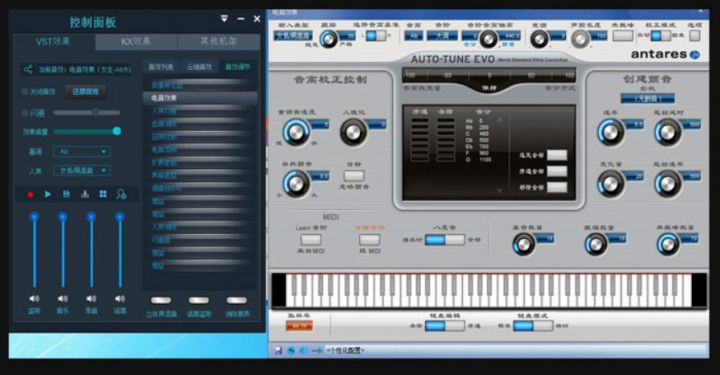Viewport: 720px width, 375px height.
Task: Click the 监听 vertical fader handle
Action: point(34,216)
